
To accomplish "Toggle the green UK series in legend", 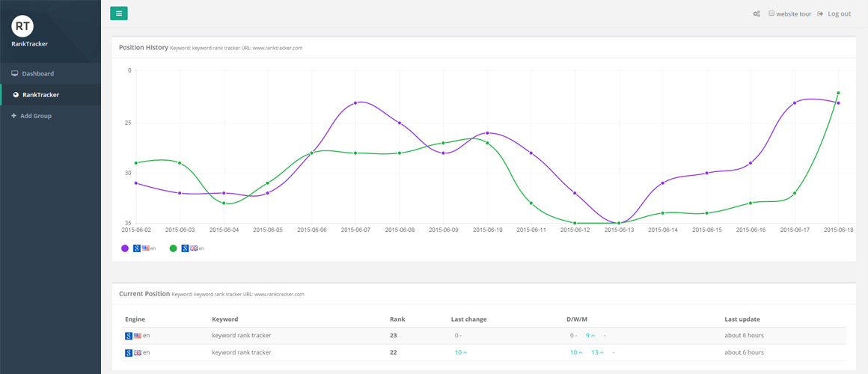I will click(173, 248).
